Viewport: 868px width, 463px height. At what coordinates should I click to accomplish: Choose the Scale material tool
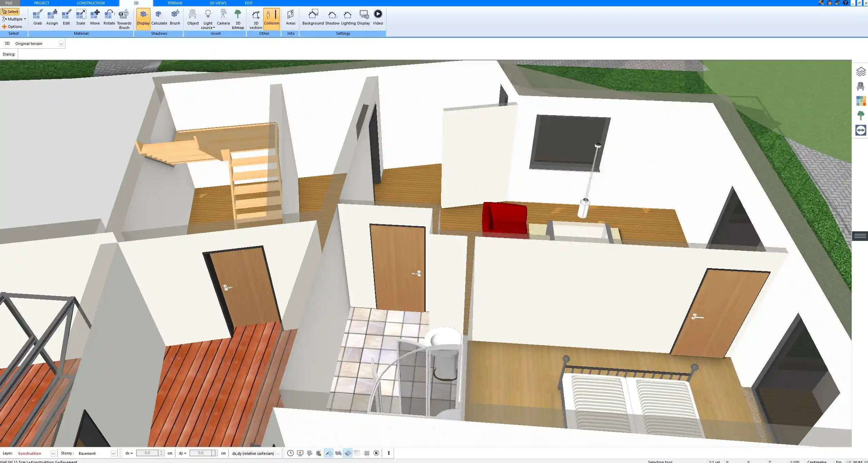[81, 18]
